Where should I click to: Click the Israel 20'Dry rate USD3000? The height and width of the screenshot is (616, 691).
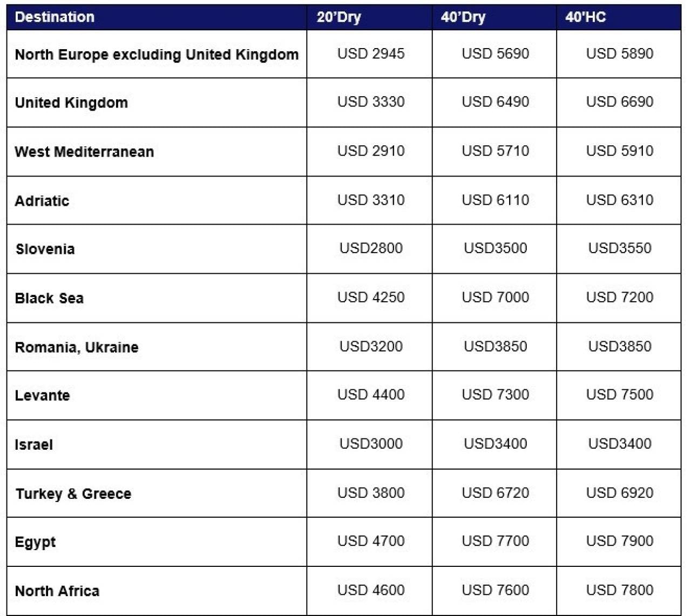(x=371, y=443)
